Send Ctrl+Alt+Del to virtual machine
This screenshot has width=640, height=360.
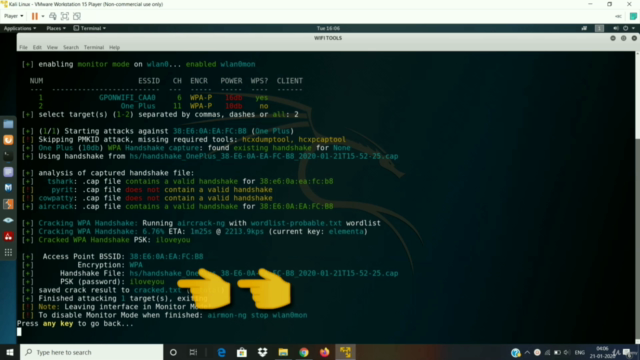point(53,16)
